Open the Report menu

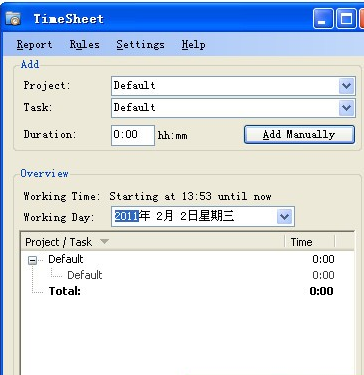coord(34,44)
